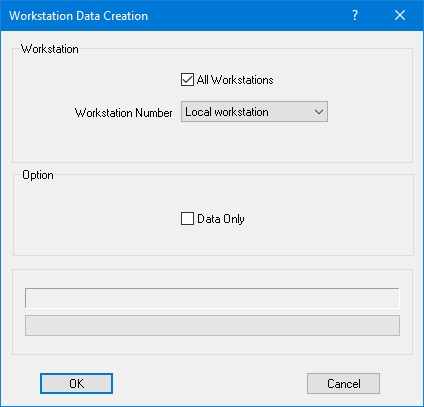Select the Local workstation text in the combo box
The height and width of the screenshot is (407, 424).
click(227, 112)
